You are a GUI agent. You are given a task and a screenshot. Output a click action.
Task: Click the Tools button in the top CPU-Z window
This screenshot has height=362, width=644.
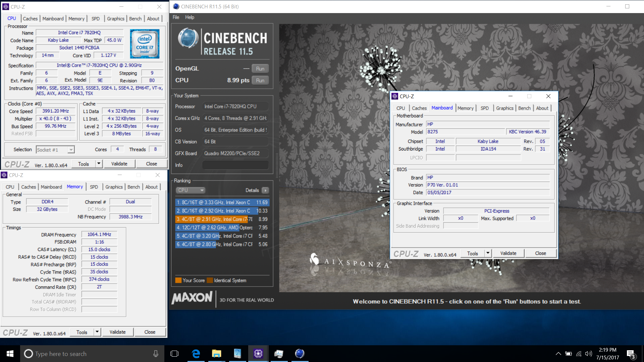pyautogui.click(x=84, y=164)
